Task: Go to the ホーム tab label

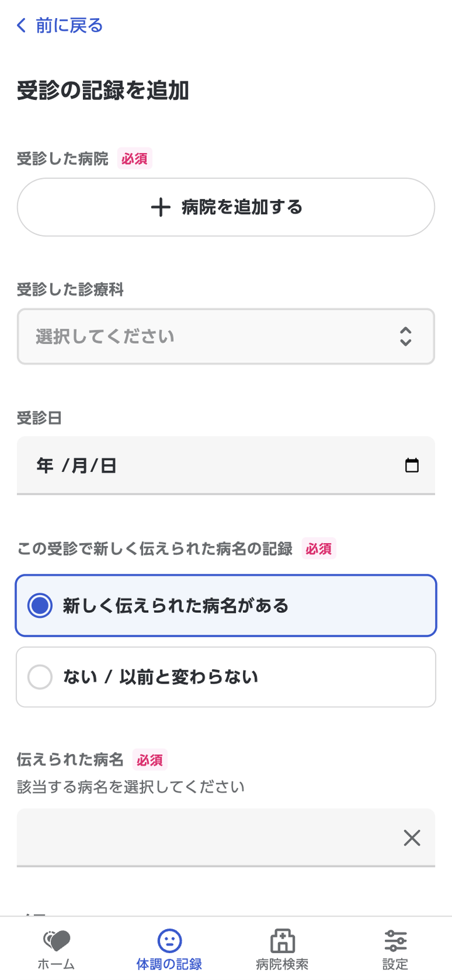Action: pyautogui.click(x=56, y=964)
